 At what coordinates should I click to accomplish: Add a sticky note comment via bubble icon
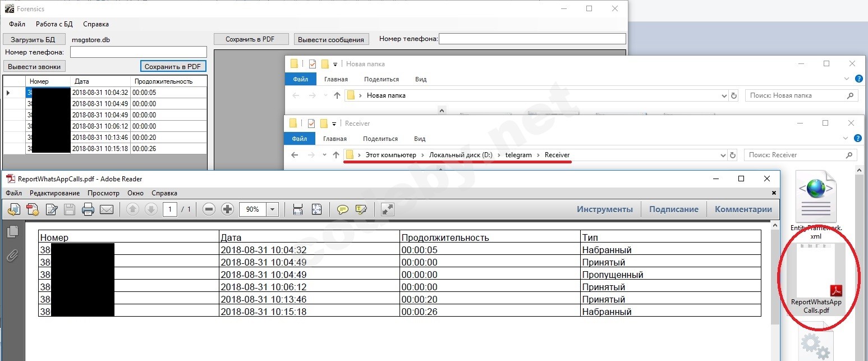click(x=342, y=209)
